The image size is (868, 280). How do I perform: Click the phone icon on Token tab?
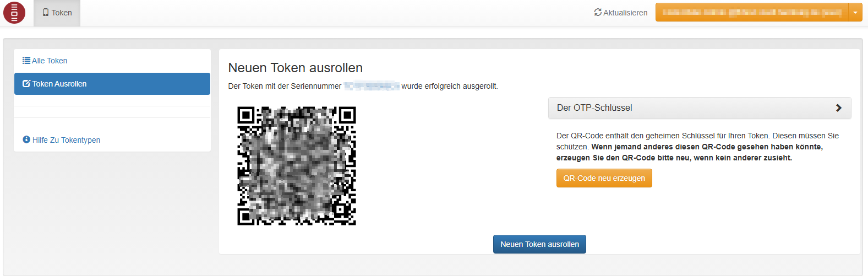pos(46,13)
